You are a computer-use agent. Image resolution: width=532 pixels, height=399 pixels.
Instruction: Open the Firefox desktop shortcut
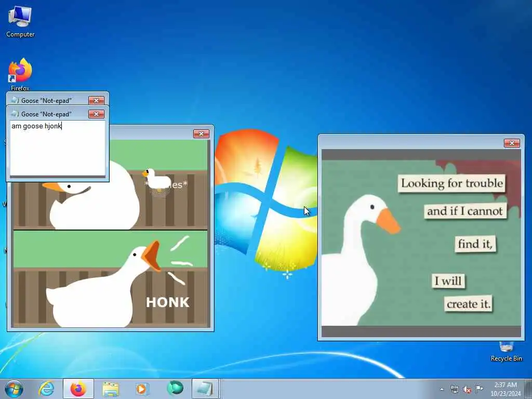click(20, 74)
